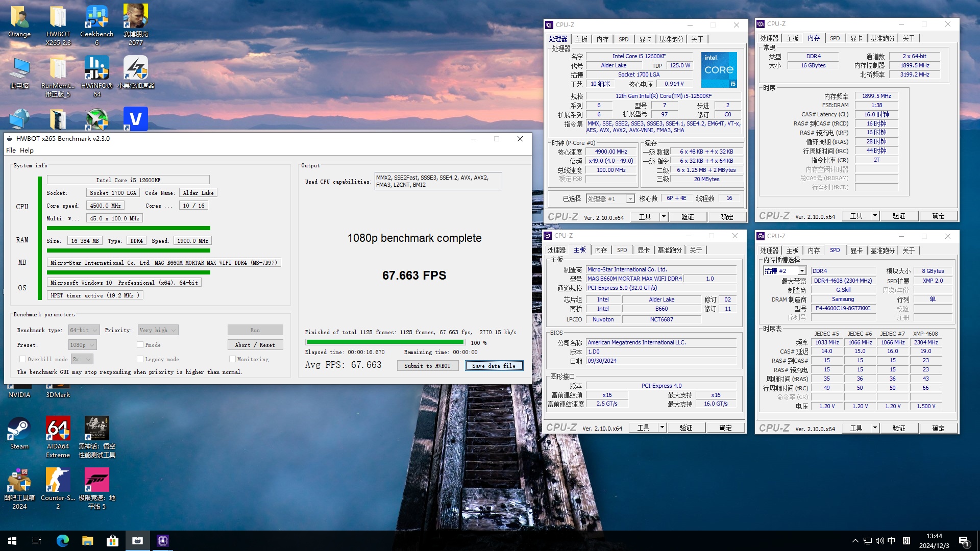Open the volume icon in system tray
Viewport: 980px width, 551px height.
click(879, 541)
